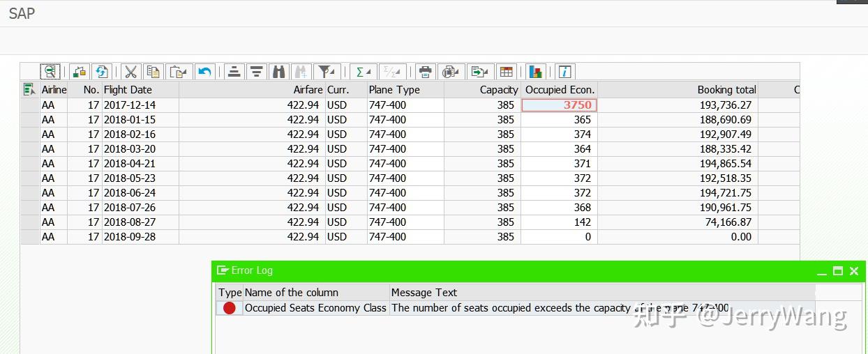The image size is (868, 354).
Task: Click the Plane Type column header
Action: pos(405,89)
